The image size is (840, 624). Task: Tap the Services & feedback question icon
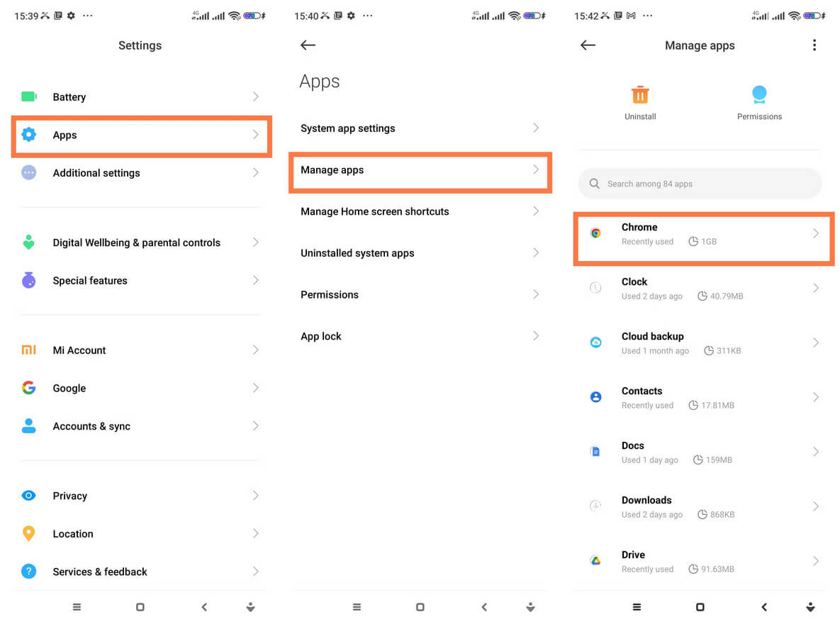(29, 572)
